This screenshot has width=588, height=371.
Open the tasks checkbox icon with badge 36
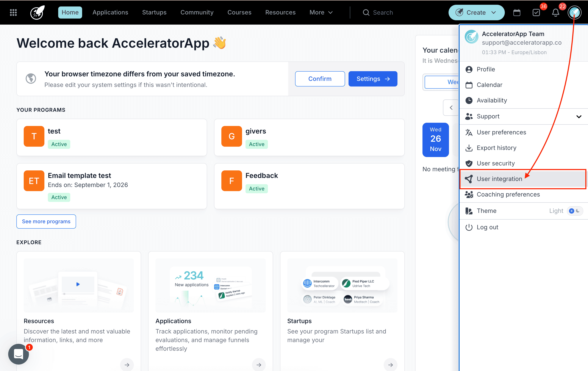pyautogui.click(x=536, y=13)
